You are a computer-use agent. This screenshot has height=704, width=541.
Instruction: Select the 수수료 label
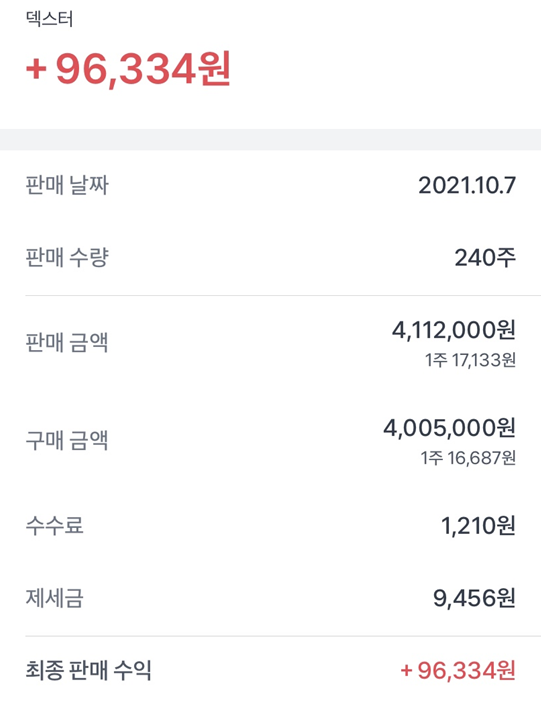click(x=54, y=525)
